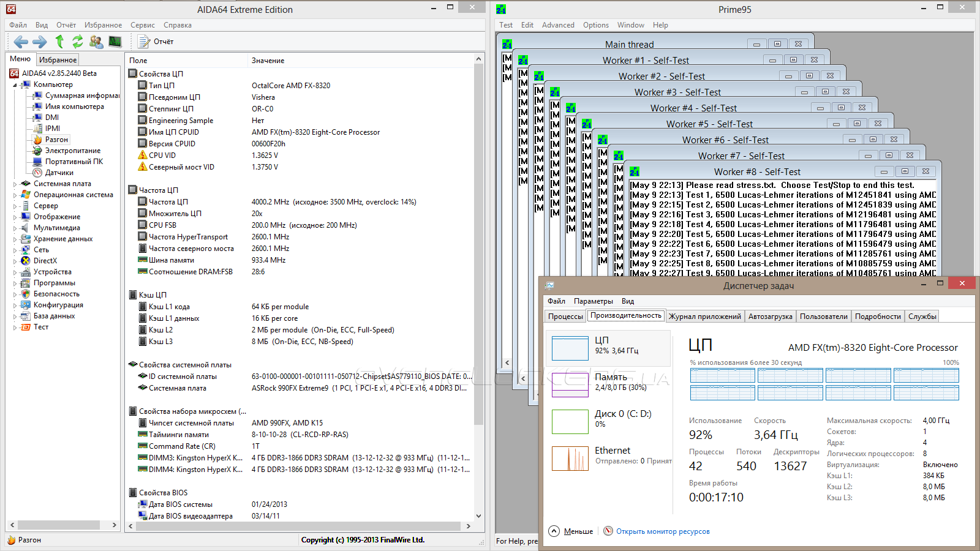This screenshot has height=551, width=980.
Task: Select the Память usage graph thumbnail
Action: pyautogui.click(x=570, y=384)
